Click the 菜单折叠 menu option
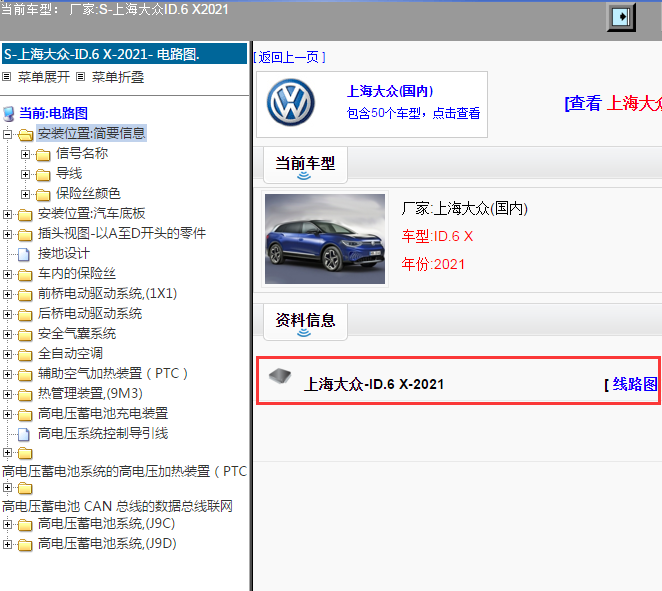The image size is (662, 591). pyautogui.click(x=118, y=77)
